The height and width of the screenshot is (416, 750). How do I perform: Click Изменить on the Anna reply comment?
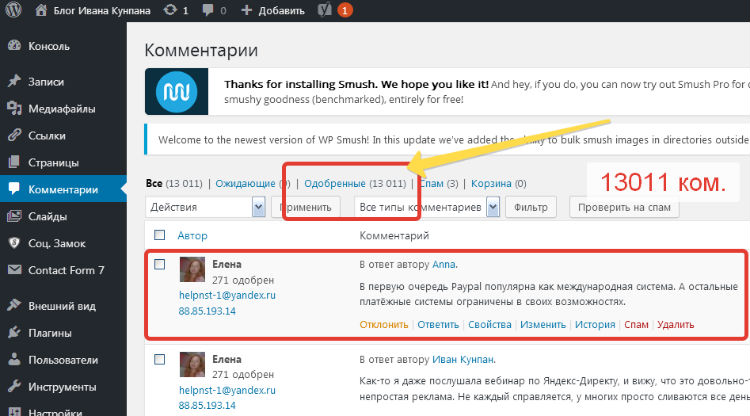(543, 324)
